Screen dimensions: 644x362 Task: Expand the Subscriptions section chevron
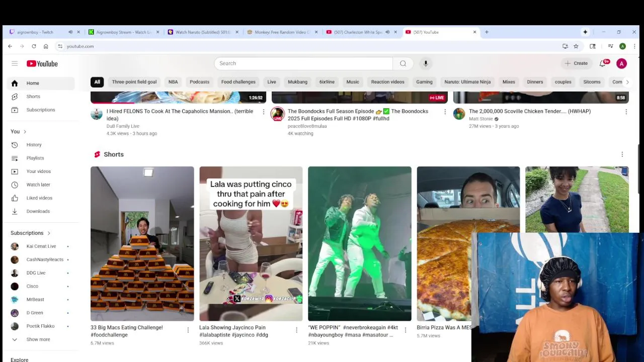pos(49,233)
